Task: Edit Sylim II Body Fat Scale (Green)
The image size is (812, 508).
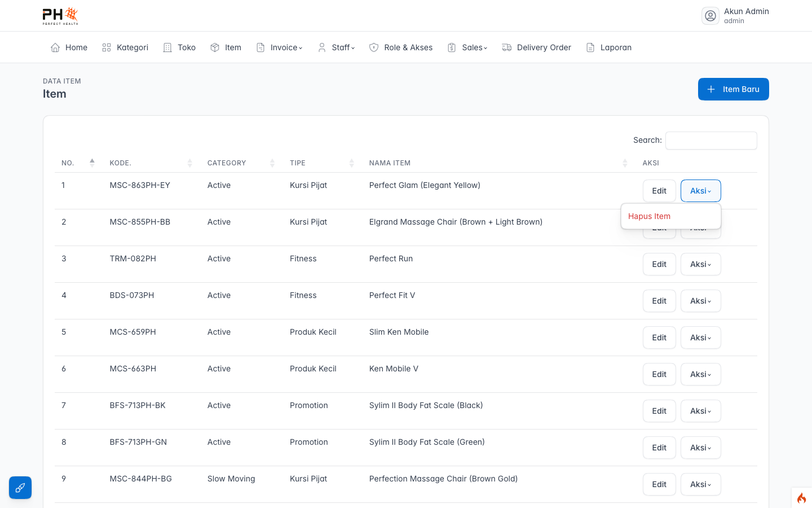Action: click(x=659, y=448)
